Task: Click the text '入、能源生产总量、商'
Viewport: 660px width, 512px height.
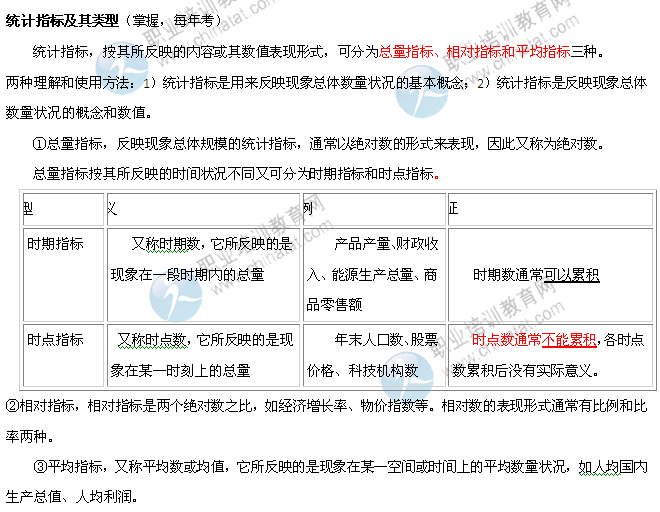Action: 372,275
